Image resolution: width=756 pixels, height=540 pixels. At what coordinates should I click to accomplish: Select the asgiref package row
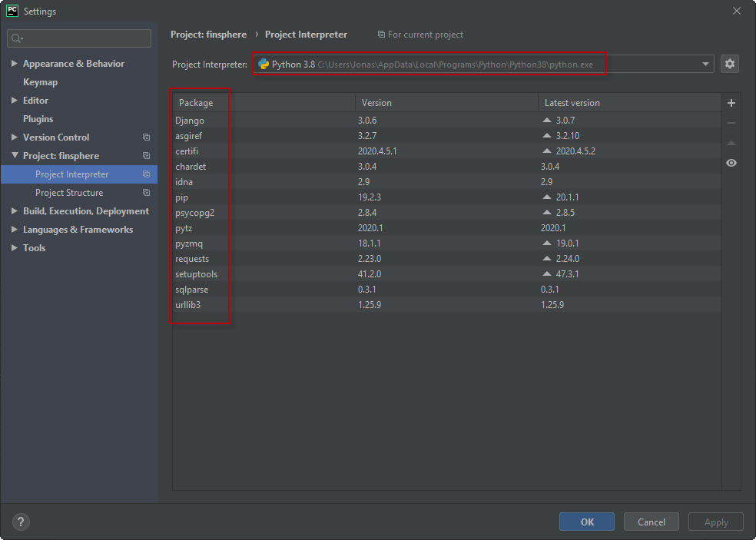tap(447, 135)
